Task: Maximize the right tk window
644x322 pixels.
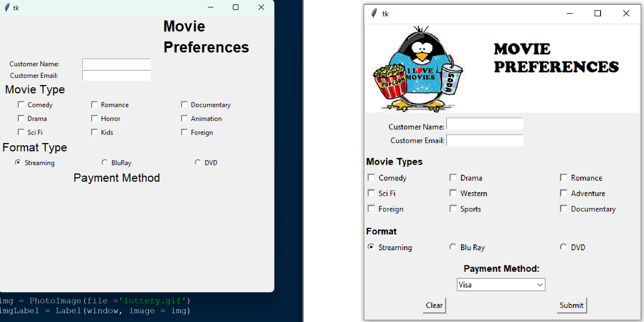Action: click(x=598, y=14)
